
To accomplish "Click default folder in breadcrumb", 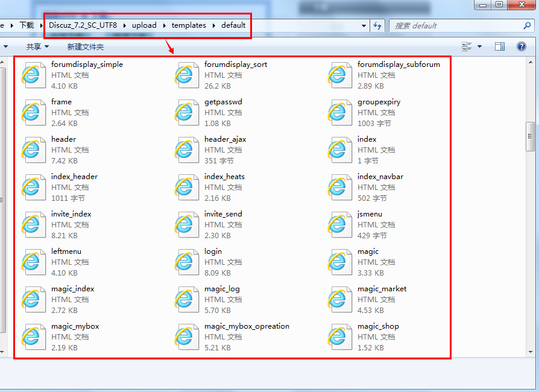I will coord(233,25).
